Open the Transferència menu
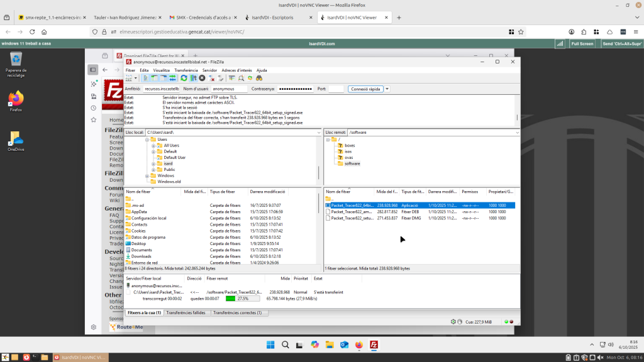 [186, 70]
